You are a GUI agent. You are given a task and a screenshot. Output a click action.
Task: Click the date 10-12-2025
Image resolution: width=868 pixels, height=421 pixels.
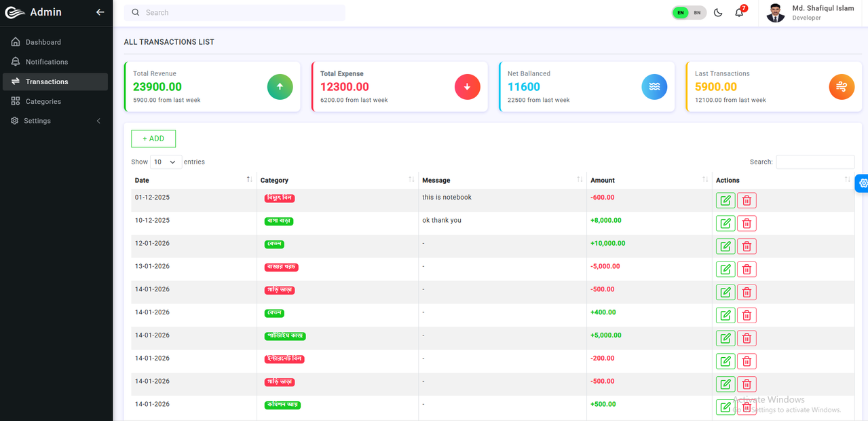point(152,220)
